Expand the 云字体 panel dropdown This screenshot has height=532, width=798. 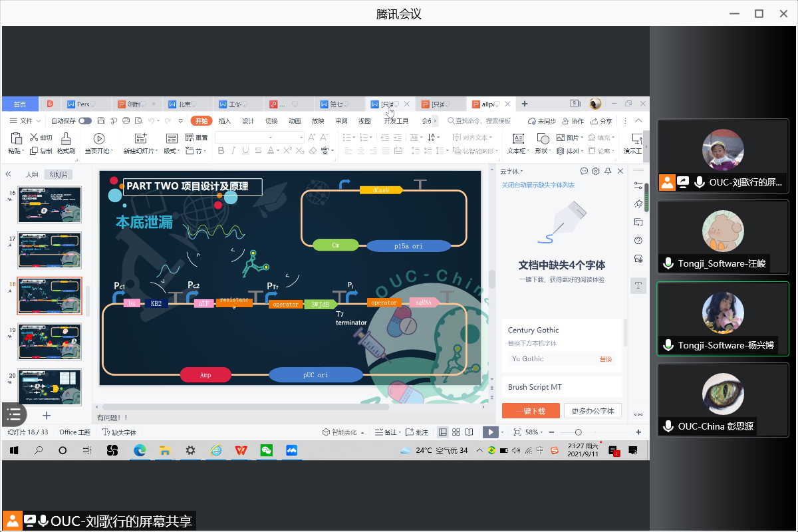point(514,172)
